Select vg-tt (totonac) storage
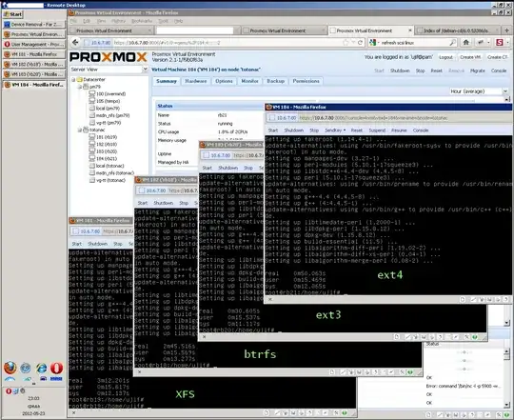Image resolution: width=514 pixels, height=420 pixels. click(x=108, y=180)
